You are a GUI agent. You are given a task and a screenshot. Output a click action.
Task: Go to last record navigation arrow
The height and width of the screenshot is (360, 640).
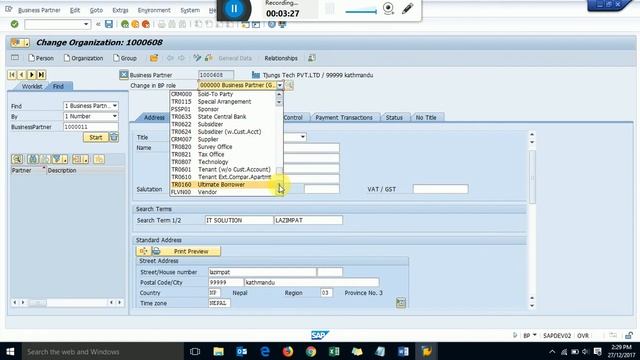pos(41,75)
